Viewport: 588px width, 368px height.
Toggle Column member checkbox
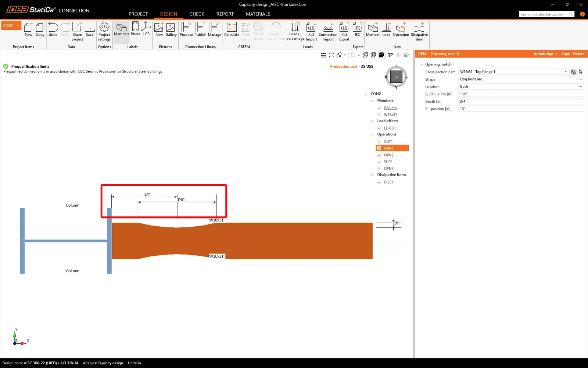tap(379, 108)
